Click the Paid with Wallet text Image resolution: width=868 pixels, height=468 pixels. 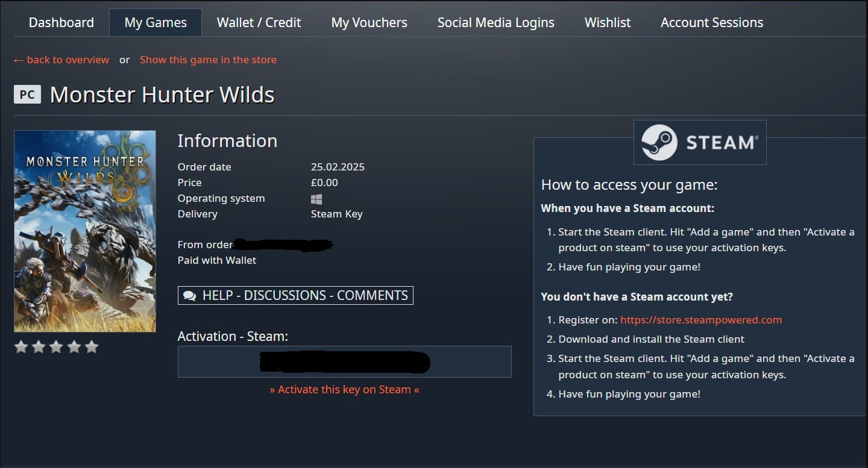pyautogui.click(x=217, y=260)
